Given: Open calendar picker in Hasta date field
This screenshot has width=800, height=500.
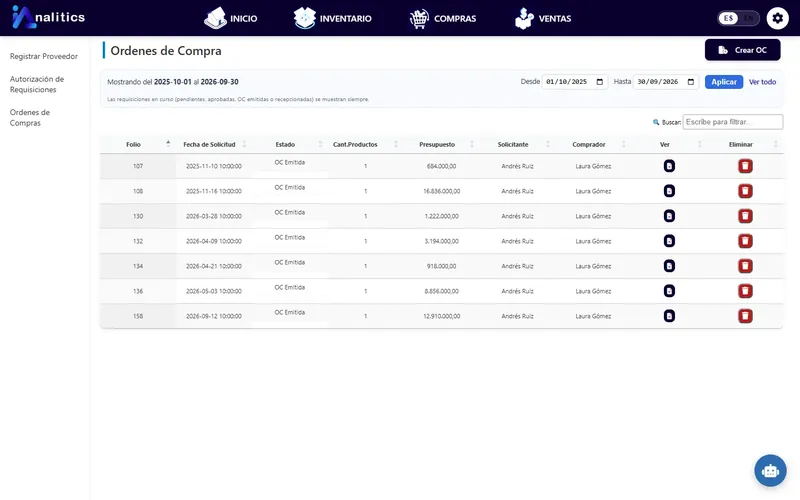Looking at the screenshot, I should coord(691,82).
